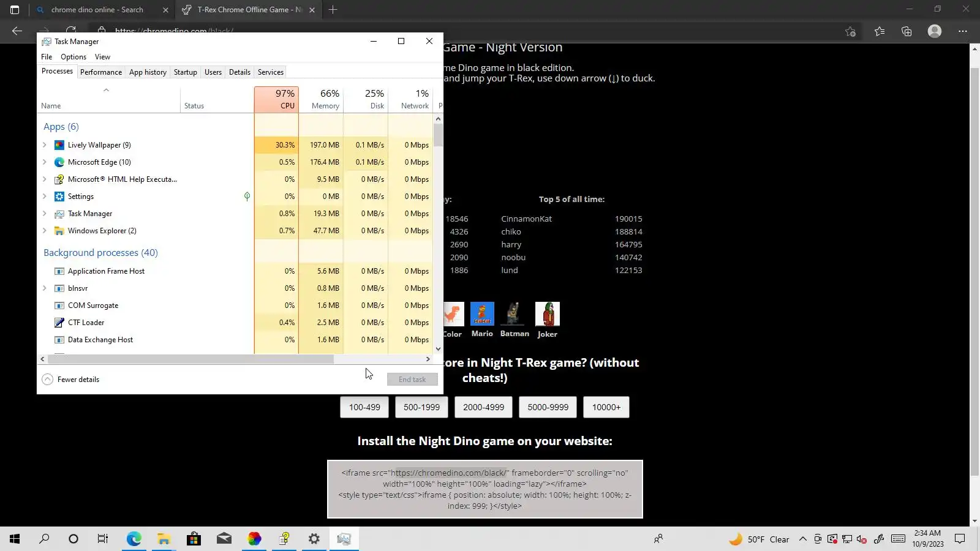Open a new browser tab
Viewport: 980px width, 551px height.
[x=333, y=10]
